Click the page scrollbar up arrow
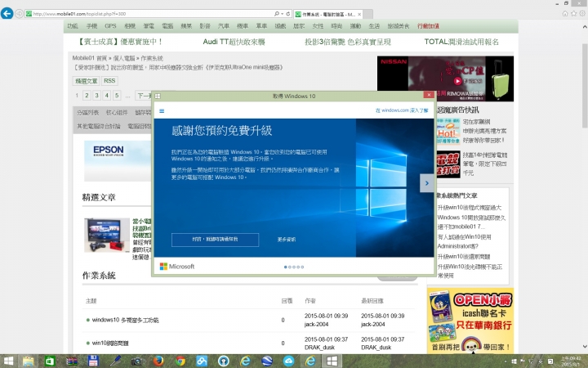The height and width of the screenshot is (368, 588). (x=584, y=27)
